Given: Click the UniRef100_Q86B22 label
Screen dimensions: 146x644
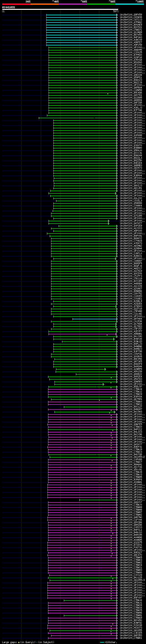Looking at the screenshot, I should [131, 374].
